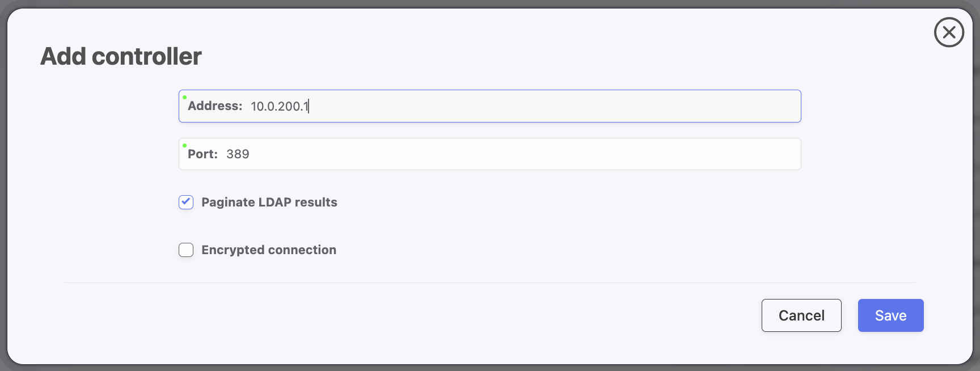
Task: Click the Port input field
Action: tap(510, 154)
